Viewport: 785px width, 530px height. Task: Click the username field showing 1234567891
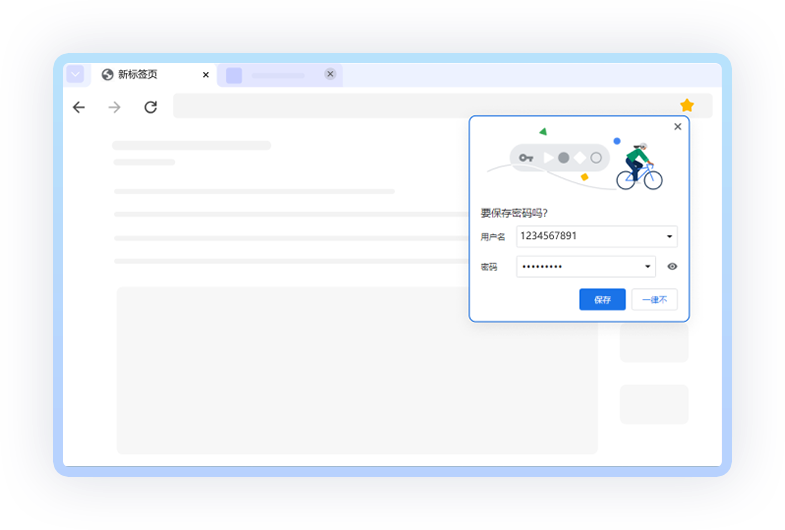coord(588,237)
